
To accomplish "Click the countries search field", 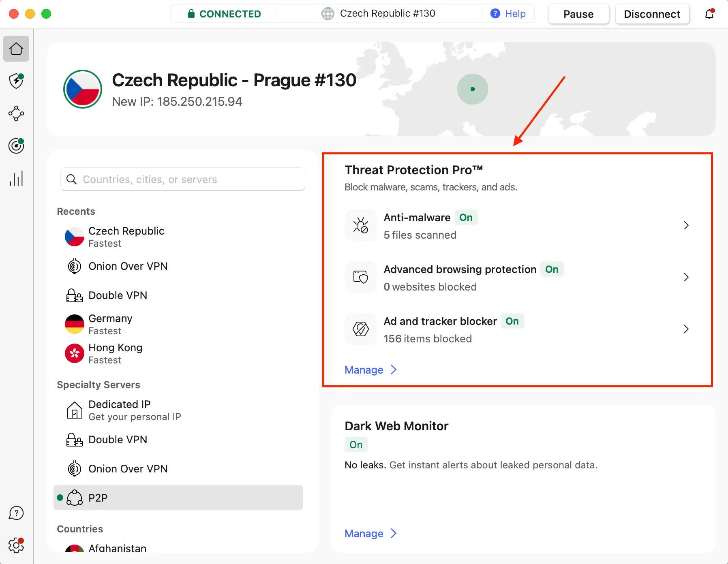I will 182,179.
